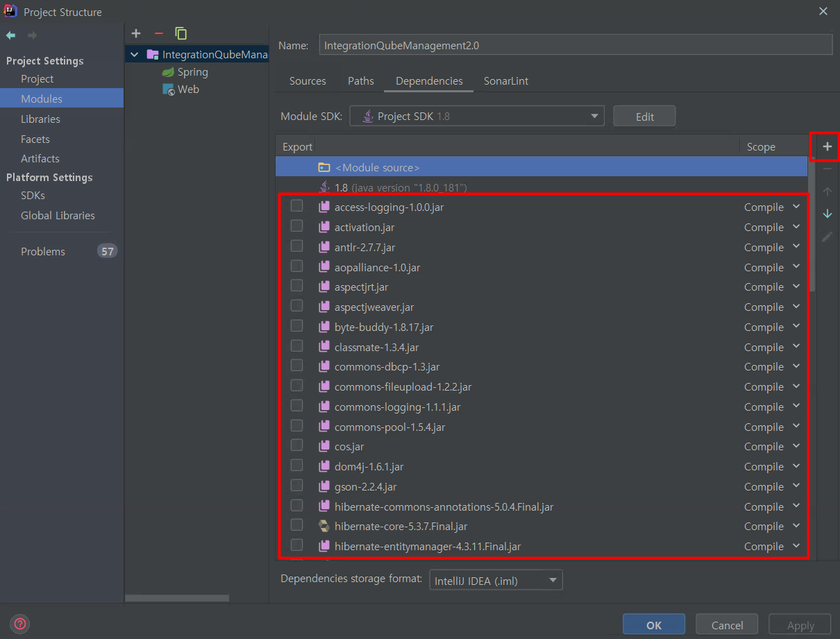Image resolution: width=840 pixels, height=639 pixels.
Task: Add dependency with the plus button
Action: [827, 146]
